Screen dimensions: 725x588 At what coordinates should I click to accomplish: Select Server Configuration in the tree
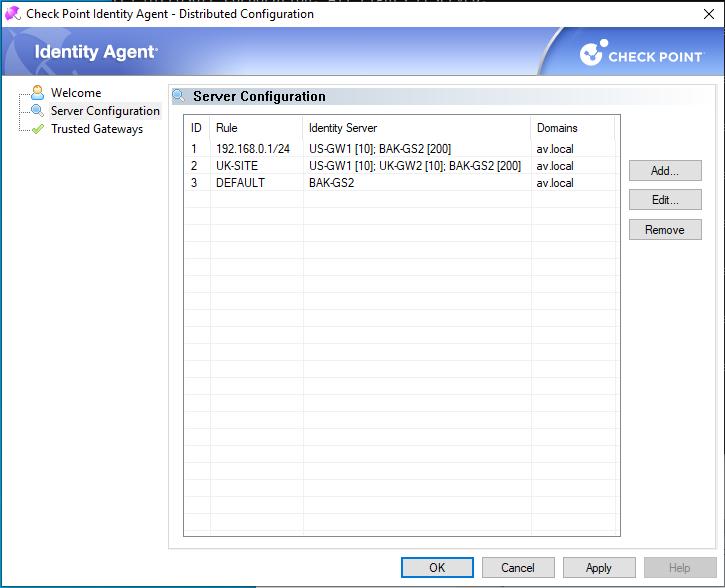point(105,111)
